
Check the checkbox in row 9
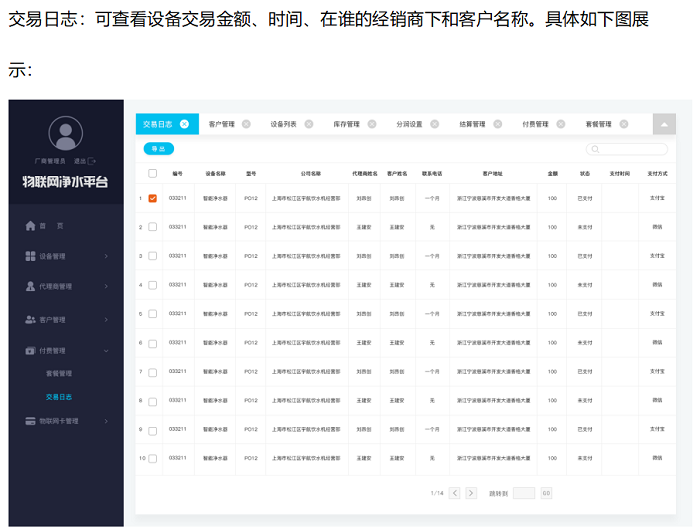tap(153, 431)
